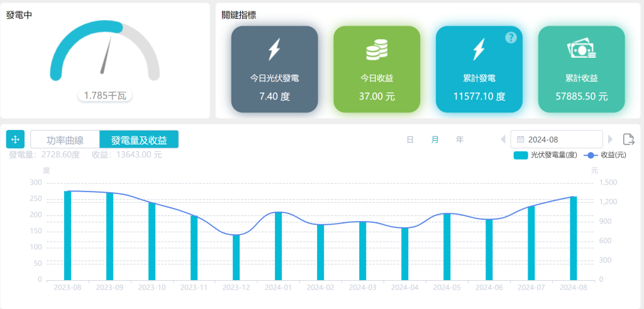Click the lightning bolt icon on 累計發電
Screen dimensions: 644x309
(x=479, y=50)
